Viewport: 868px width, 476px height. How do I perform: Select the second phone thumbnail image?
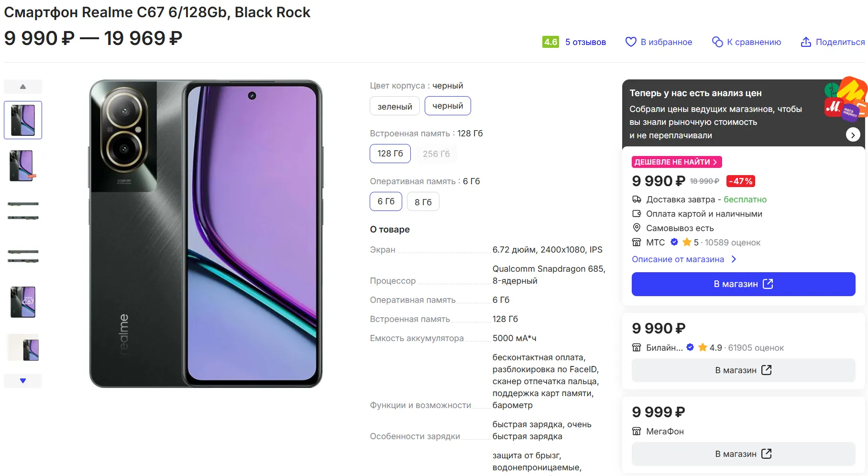pyautogui.click(x=23, y=166)
